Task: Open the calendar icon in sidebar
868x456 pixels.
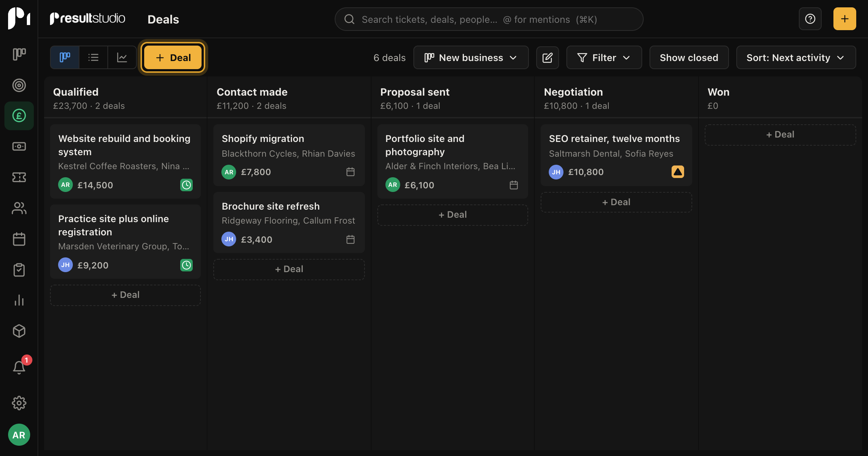Action: [x=19, y=239]
